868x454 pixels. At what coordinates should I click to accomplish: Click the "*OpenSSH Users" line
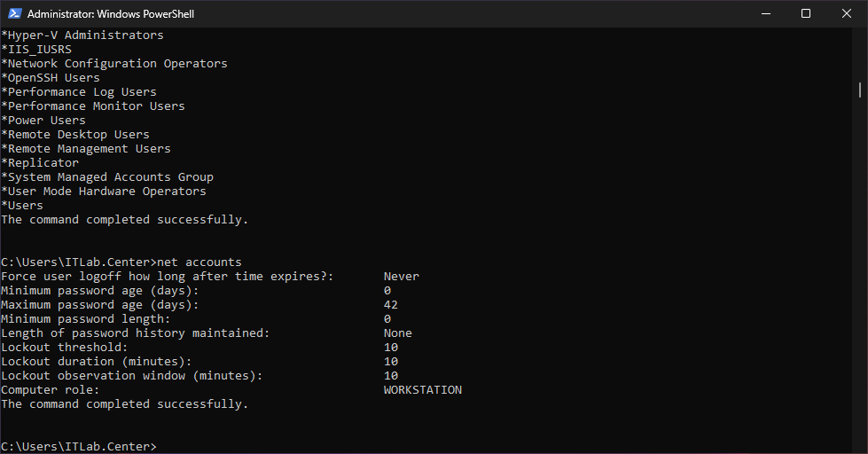pyautogui.click(x=51, y=78)
